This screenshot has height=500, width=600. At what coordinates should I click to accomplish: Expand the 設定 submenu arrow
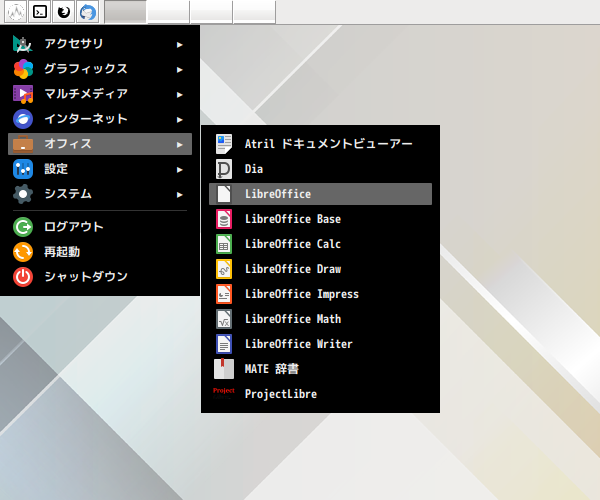[x=179, y=170]
